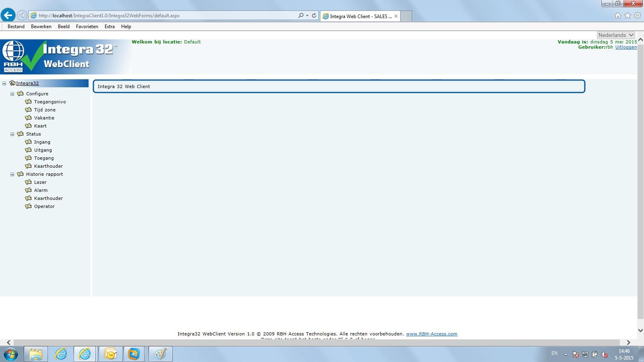Click the Status folder icon
This screenshot has width=644, height=362.
click(x=20, y=134)
